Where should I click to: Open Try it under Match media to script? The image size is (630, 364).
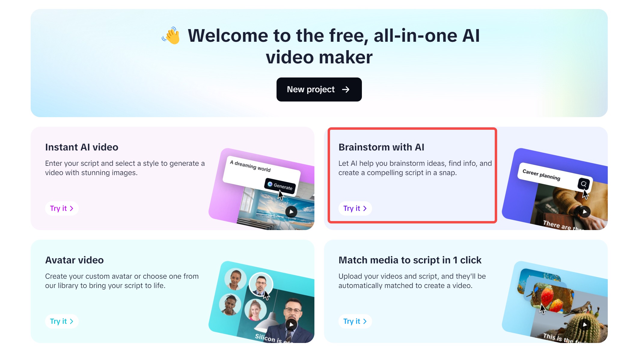click(355, 321)
